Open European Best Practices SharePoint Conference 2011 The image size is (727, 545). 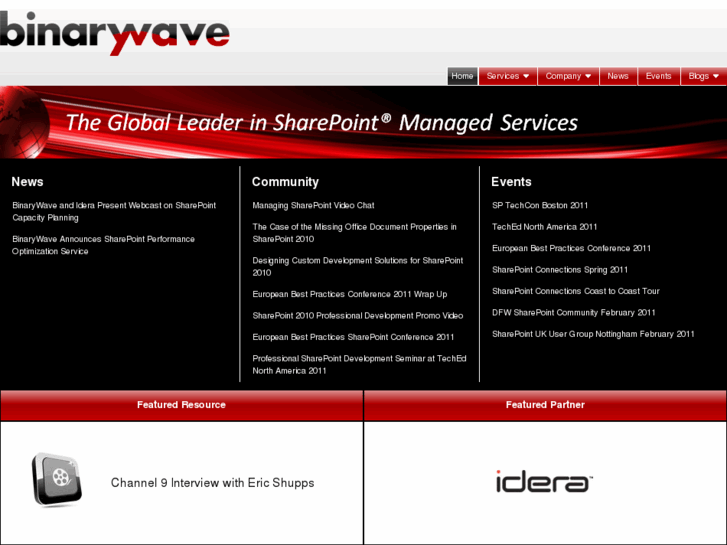coord(353,337)
